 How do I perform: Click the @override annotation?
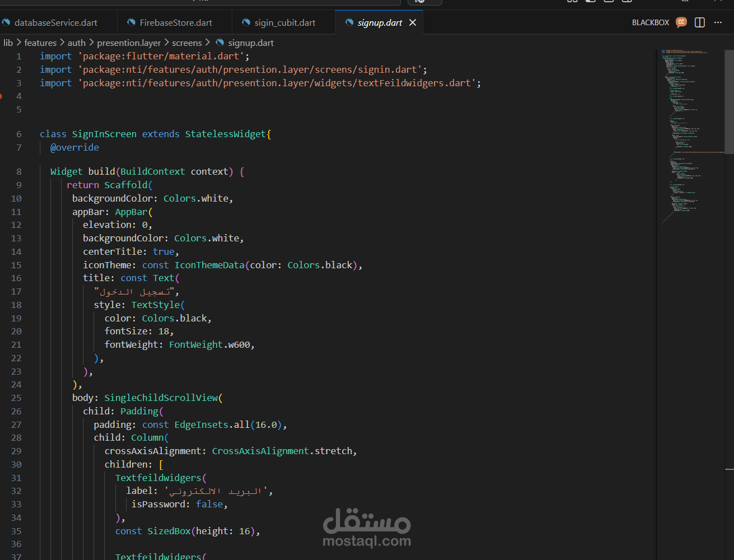(x=74, y=148)
